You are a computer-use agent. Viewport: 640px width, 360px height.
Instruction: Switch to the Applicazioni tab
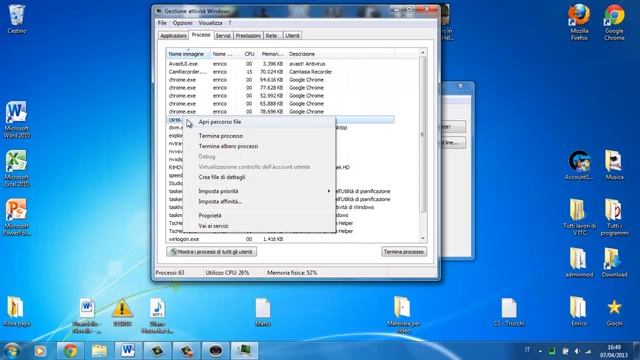[x=173, y=36]
